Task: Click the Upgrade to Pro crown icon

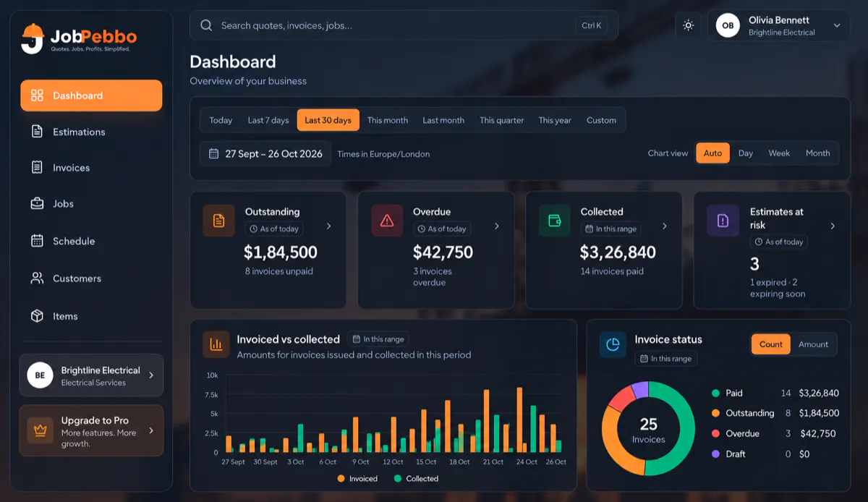Action: point(41,430)
